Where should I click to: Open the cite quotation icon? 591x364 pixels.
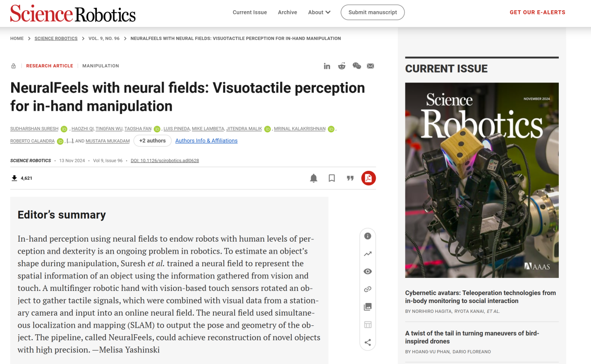[x=350, y=178]
